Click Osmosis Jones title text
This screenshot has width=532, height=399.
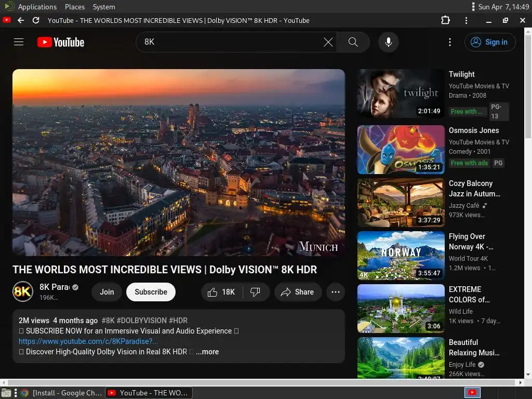point(474,130)
